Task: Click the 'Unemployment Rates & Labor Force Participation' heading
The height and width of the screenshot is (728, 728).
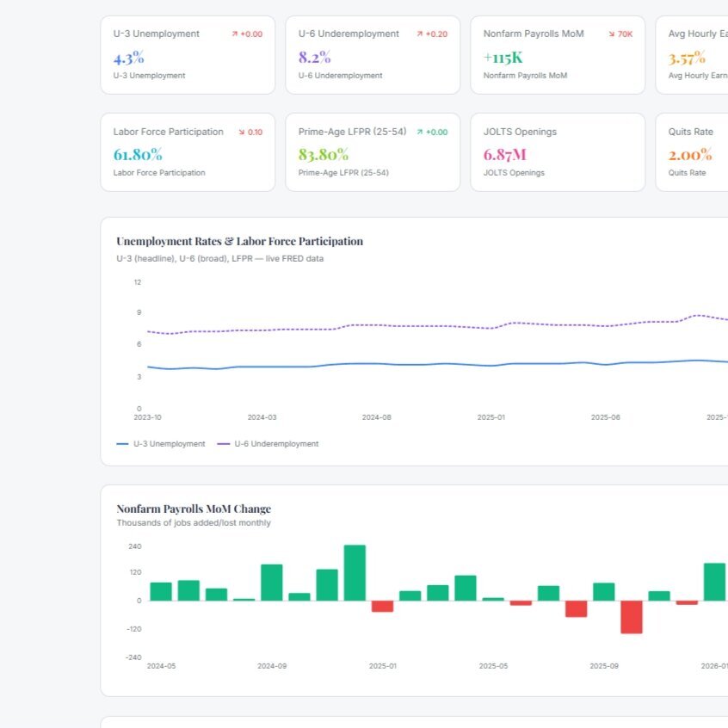Action: tap(239, 242)
